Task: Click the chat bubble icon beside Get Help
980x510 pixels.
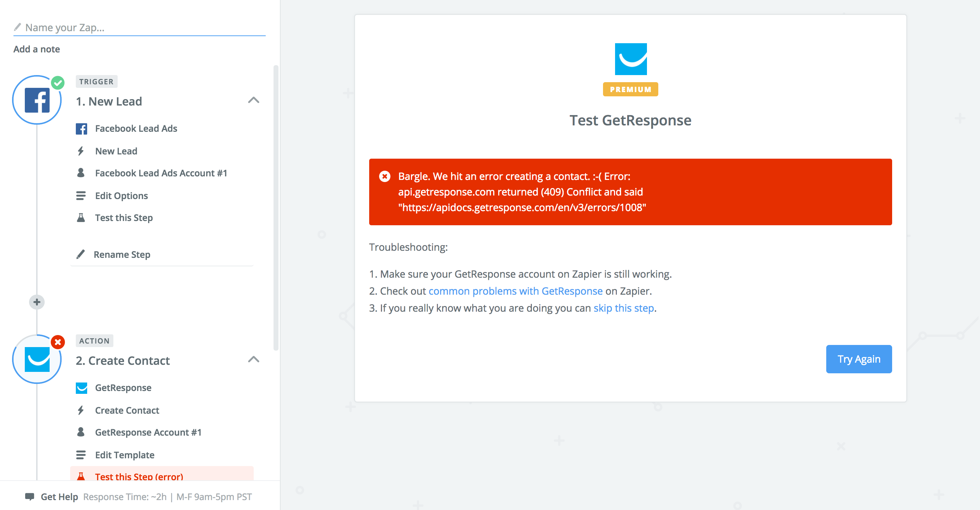Action: tap(30, 497)
